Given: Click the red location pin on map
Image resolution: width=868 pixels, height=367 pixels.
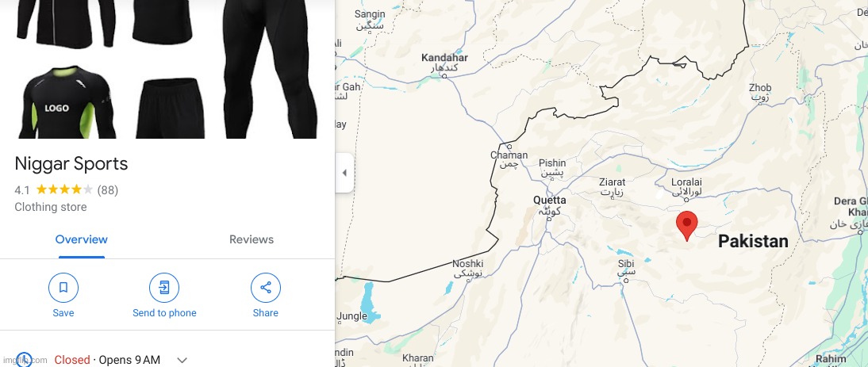Looking at the screenshot, I should pos(687,226).
